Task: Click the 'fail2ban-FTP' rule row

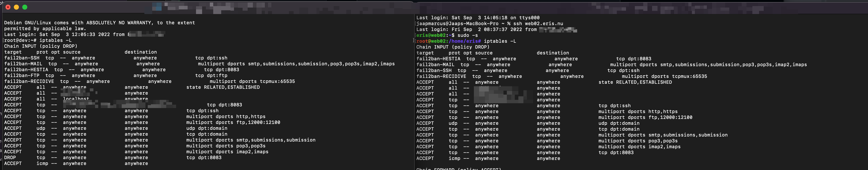Action: point(116,76)
